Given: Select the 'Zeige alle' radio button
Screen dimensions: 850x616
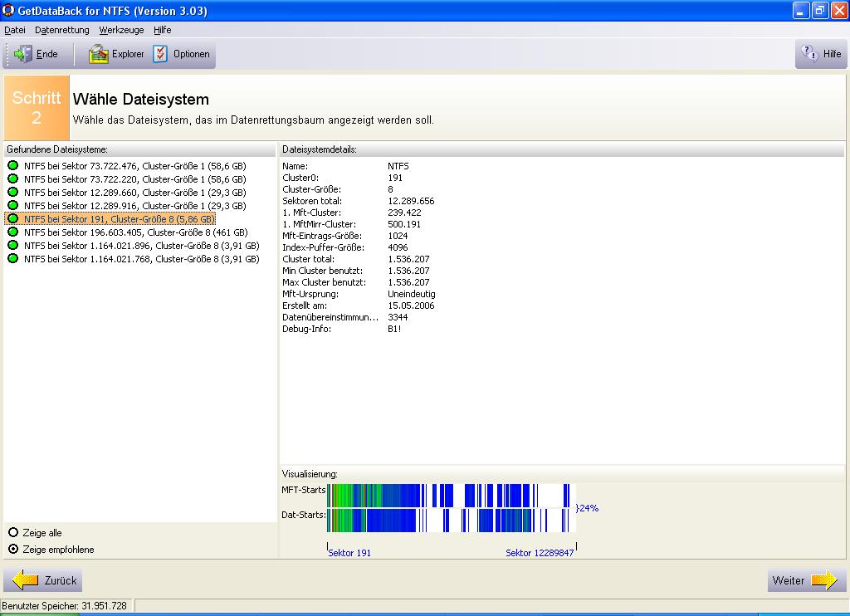Looking at the screenshot, I should click(x=13, y=532).
